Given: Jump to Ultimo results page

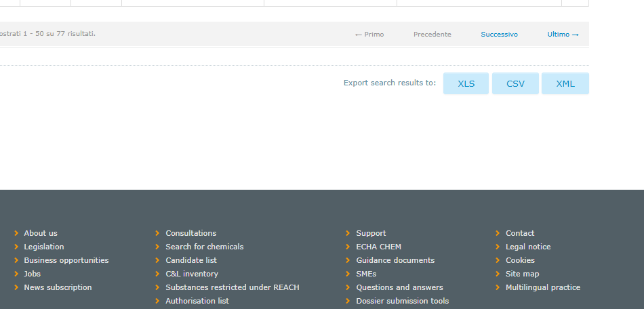Looking at the screenshot, I should tap(563, 35).
